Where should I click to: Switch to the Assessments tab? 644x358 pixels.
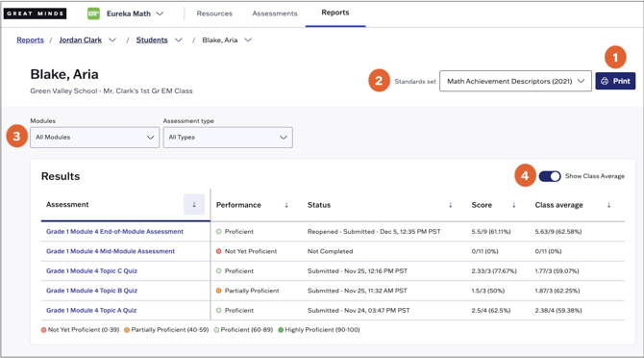(x=275, y=13)
